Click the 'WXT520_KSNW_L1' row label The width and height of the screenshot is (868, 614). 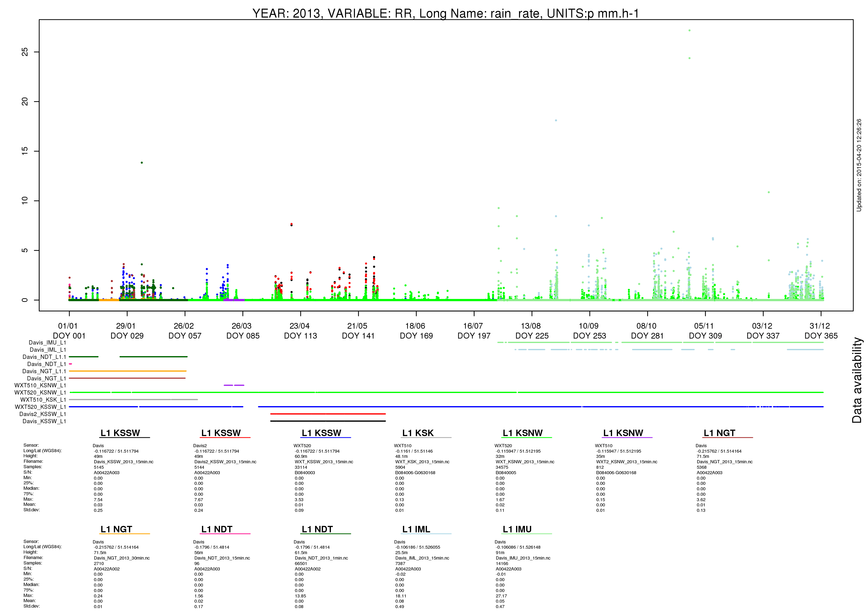(x=40, y=393)
